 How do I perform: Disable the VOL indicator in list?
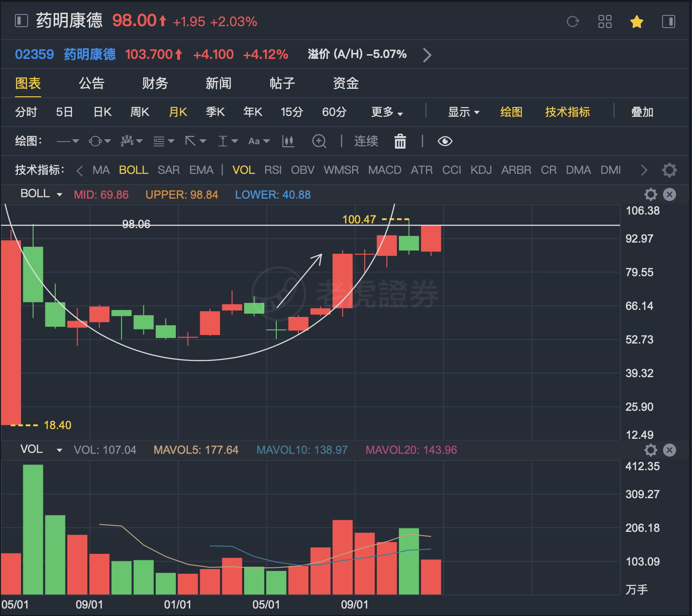[x=244, y=170]
